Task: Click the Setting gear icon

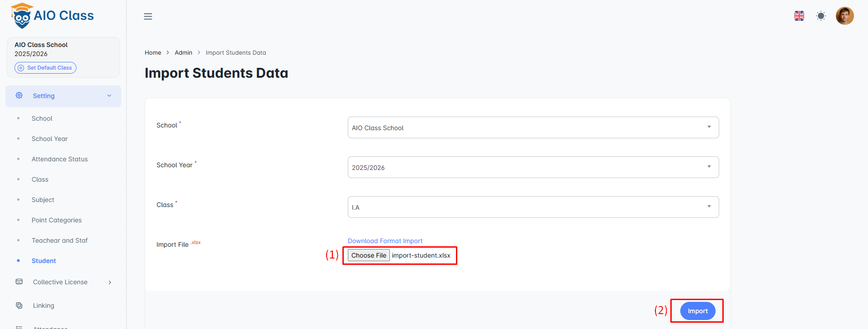Action: pos(19,96)
